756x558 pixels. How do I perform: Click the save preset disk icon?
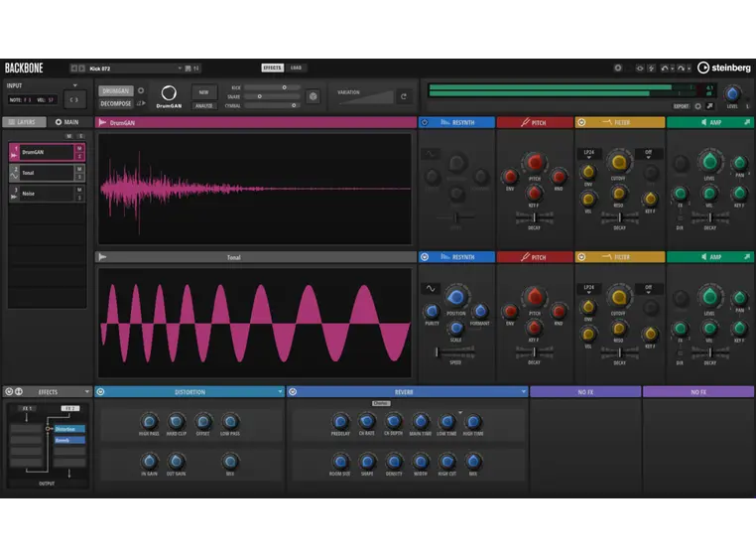pos(189,69)
